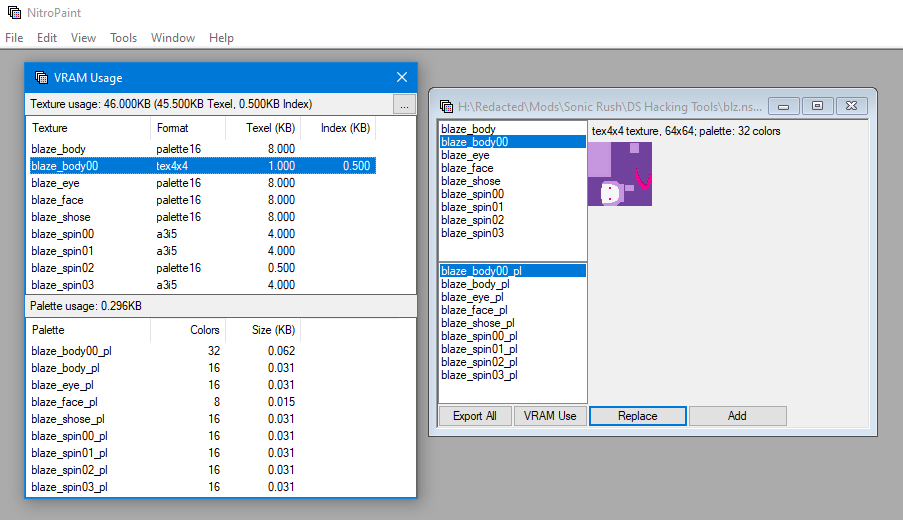Select blaze_spin02 in editor texture list
This screenshot has width=903, height=520.
pyautogui.click(x=513, y=220)
